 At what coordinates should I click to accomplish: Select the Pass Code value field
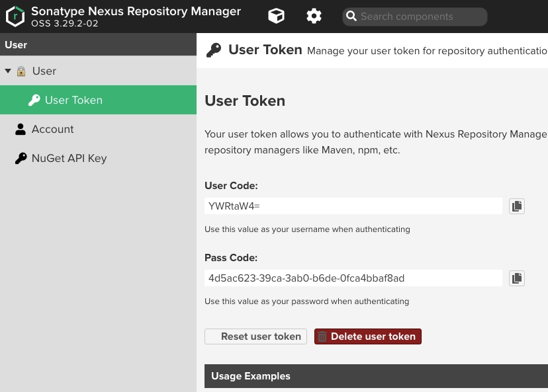click(353, 278)
